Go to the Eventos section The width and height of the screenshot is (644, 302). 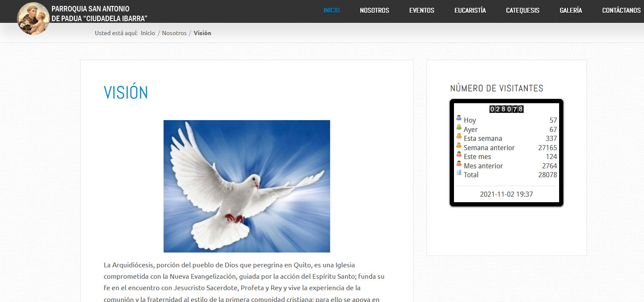421,11
